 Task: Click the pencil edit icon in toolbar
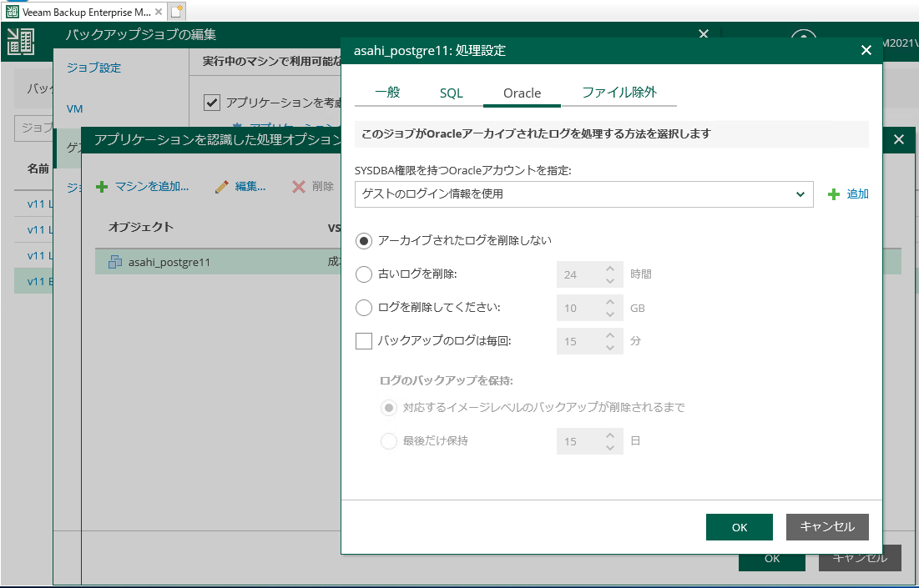221,187
